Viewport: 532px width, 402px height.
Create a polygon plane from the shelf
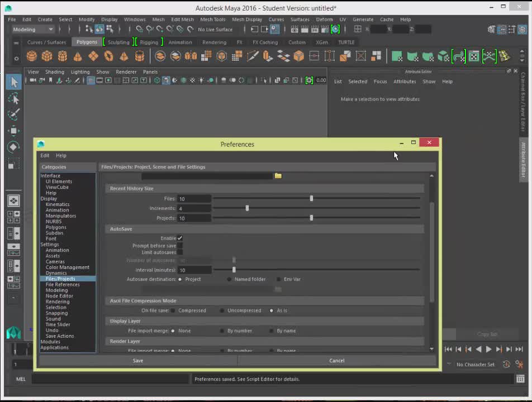(x=93, y=56)
